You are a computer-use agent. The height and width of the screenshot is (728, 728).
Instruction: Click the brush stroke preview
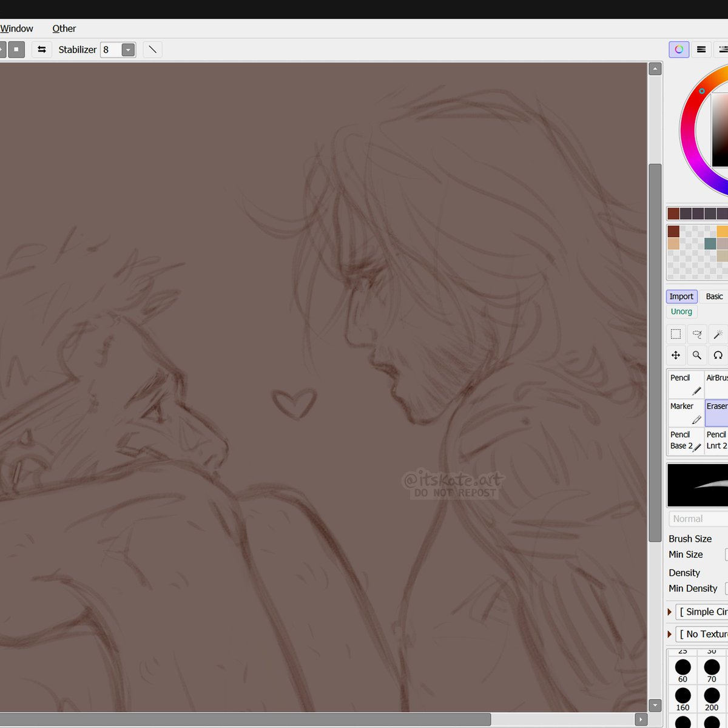698,485
